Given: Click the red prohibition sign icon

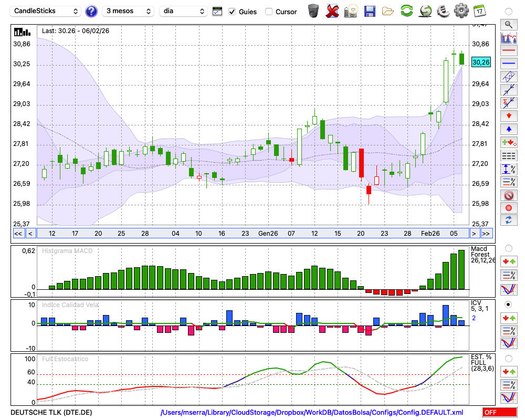Looking at the screenshot, I should (509, 195).
